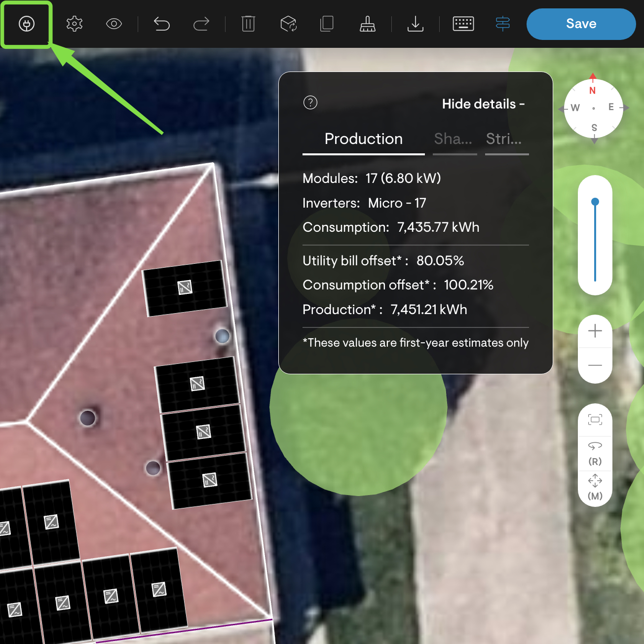Zoom in with the plus button
The image size is (644, 644).
[x=595, y=331]
